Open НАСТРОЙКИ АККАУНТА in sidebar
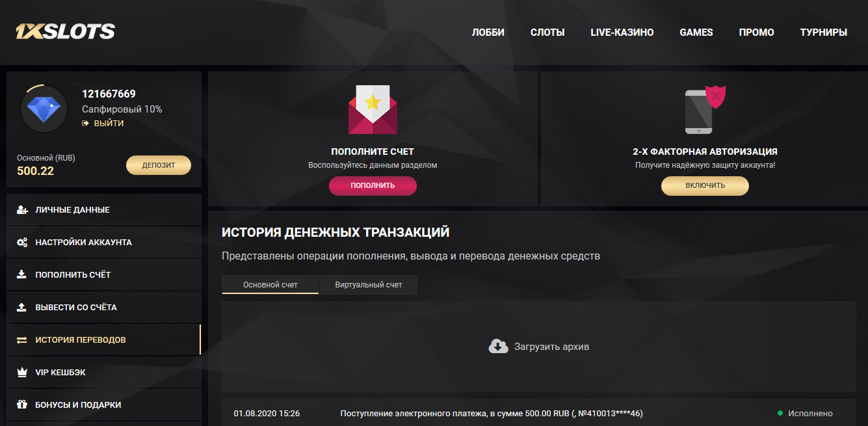 [104, 242]
